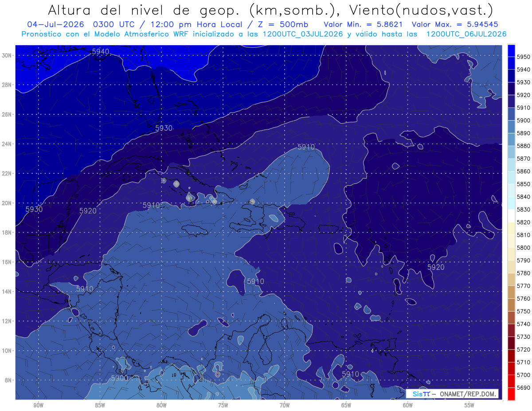The width and height of the screenshot is (532, 411).
Task: Click the "20N" latitude axis label
Action: pos(6,203)
